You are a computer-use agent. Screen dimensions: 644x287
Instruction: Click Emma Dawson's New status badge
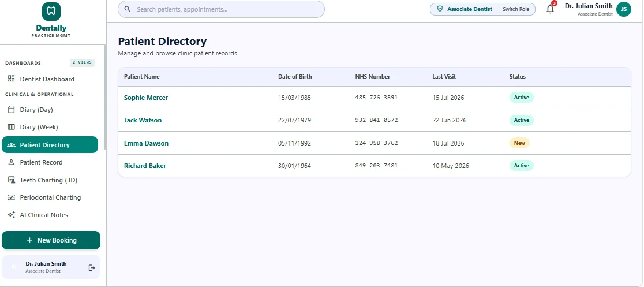(x=519, y=143)
